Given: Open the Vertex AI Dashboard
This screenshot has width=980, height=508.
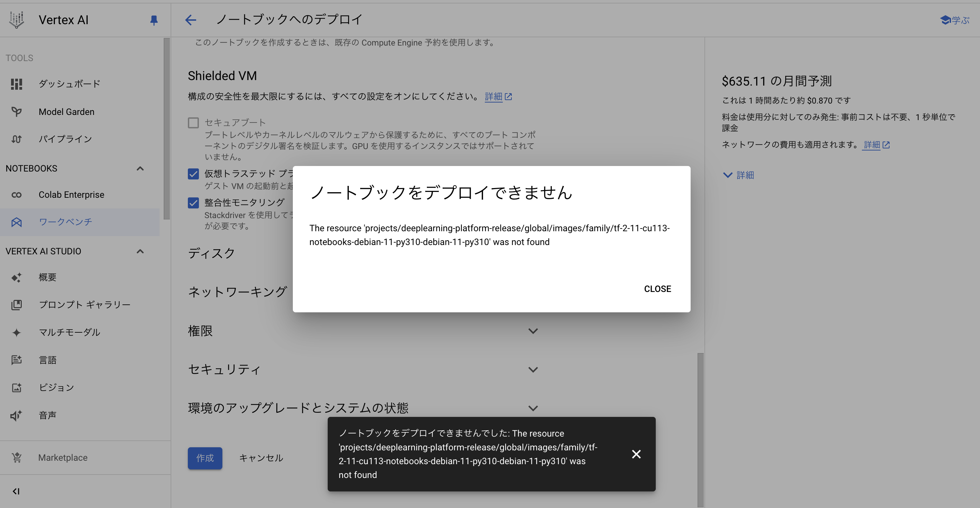Looking at the screenshot, I should click(69, 83).
